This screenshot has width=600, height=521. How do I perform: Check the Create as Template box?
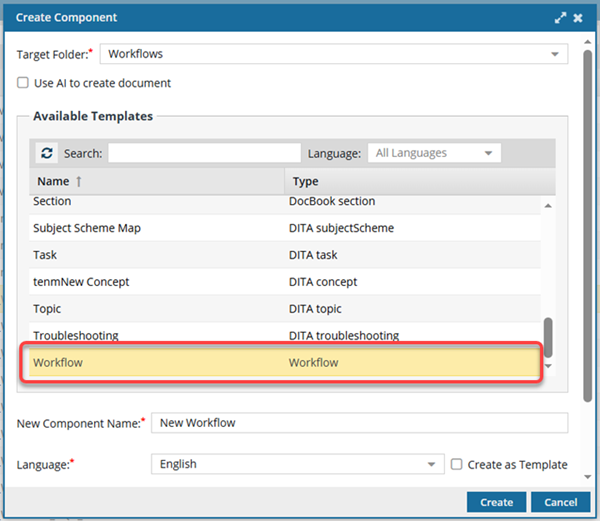tap(457, 464)
